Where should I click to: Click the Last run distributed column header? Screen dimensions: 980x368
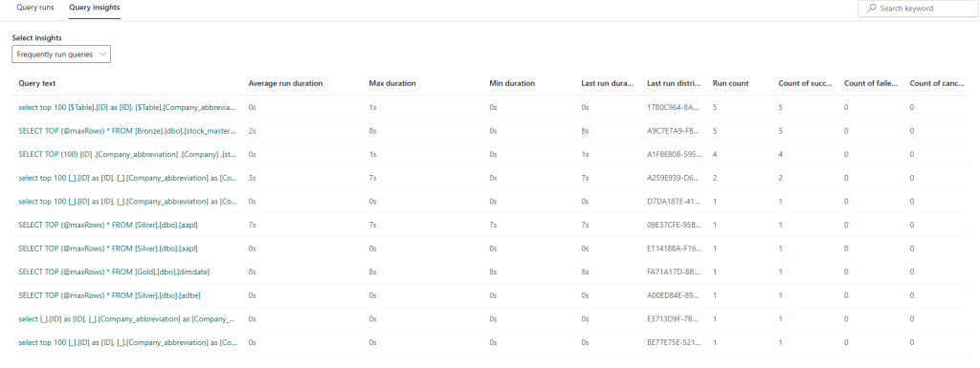(x=674, y=83)
